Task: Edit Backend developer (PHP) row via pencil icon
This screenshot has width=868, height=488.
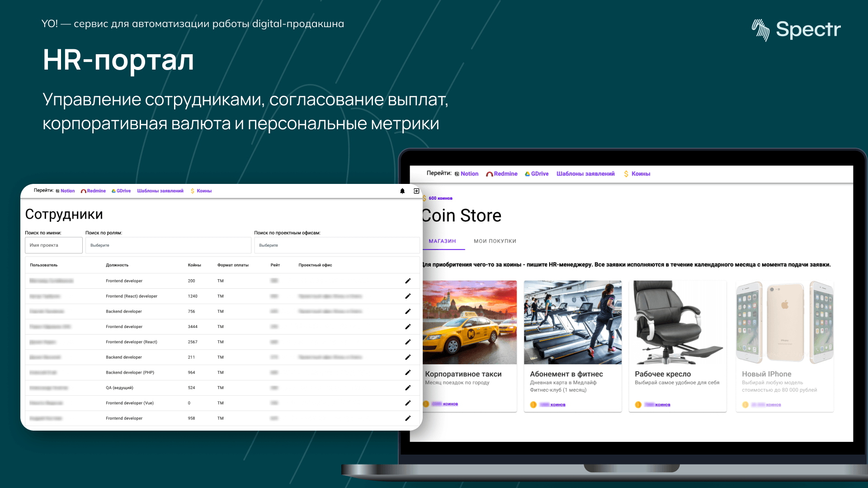Action: click(408, 372)
